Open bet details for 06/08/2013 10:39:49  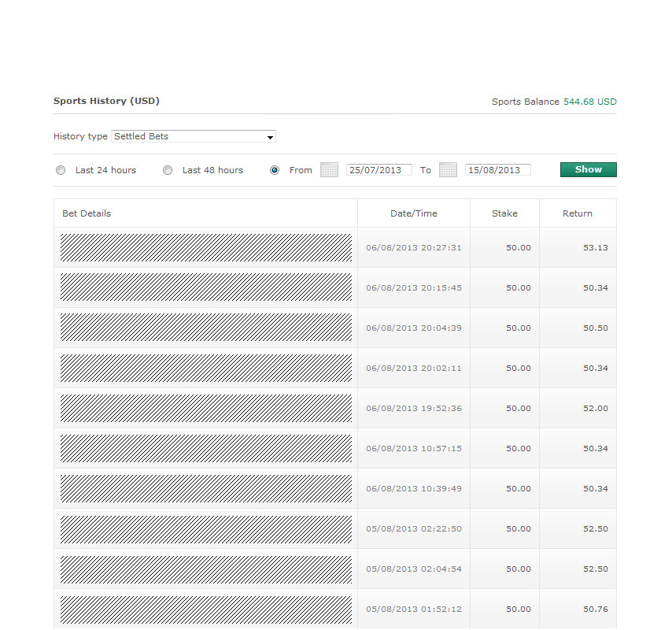[206, 488]
